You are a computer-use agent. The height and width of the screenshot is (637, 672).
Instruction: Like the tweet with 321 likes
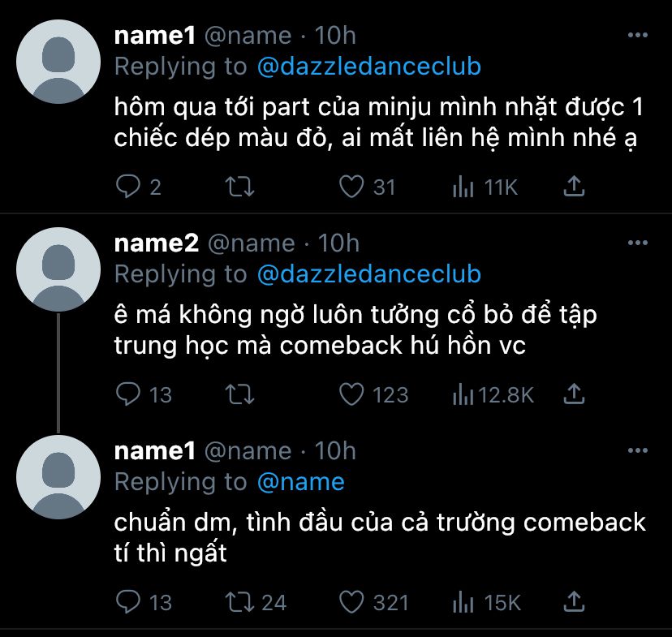[351, 602]
